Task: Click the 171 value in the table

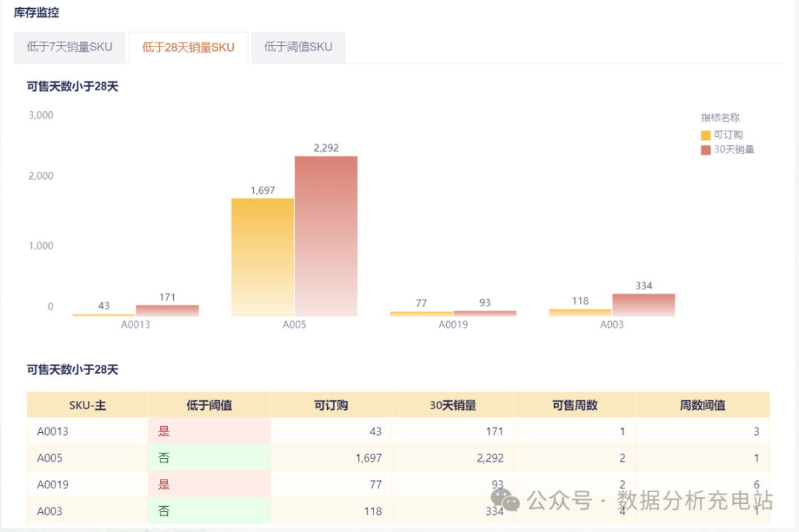Action: (x=494, y=431)
